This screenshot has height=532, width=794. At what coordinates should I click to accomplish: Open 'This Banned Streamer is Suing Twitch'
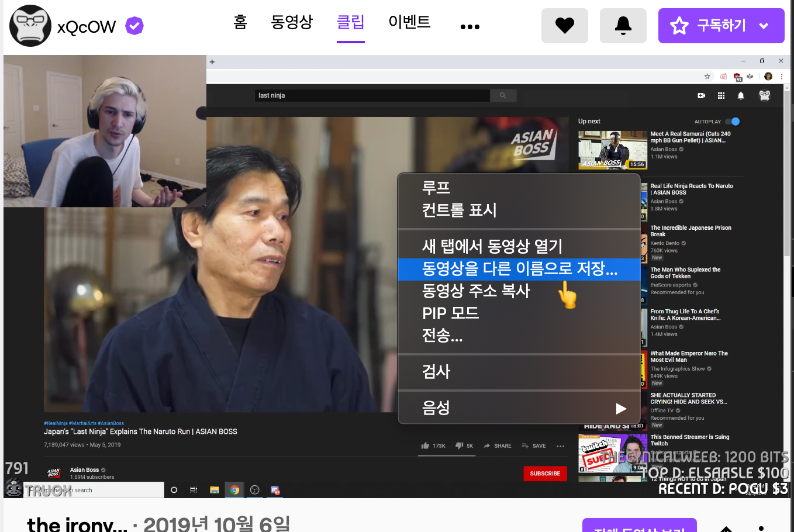click(689, 440)
